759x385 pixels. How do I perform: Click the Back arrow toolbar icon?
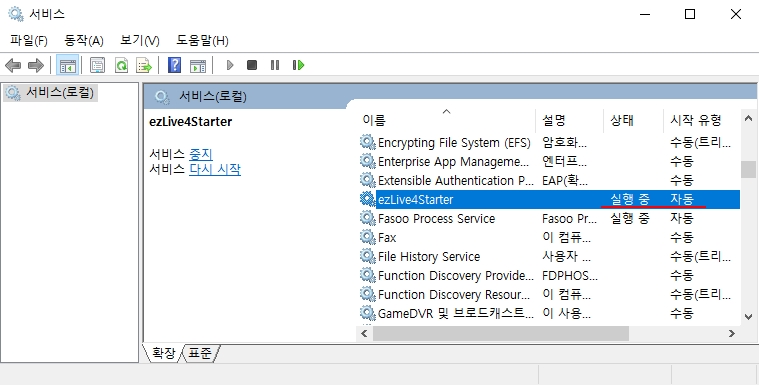pyautogui.click(x=13, y=65)
